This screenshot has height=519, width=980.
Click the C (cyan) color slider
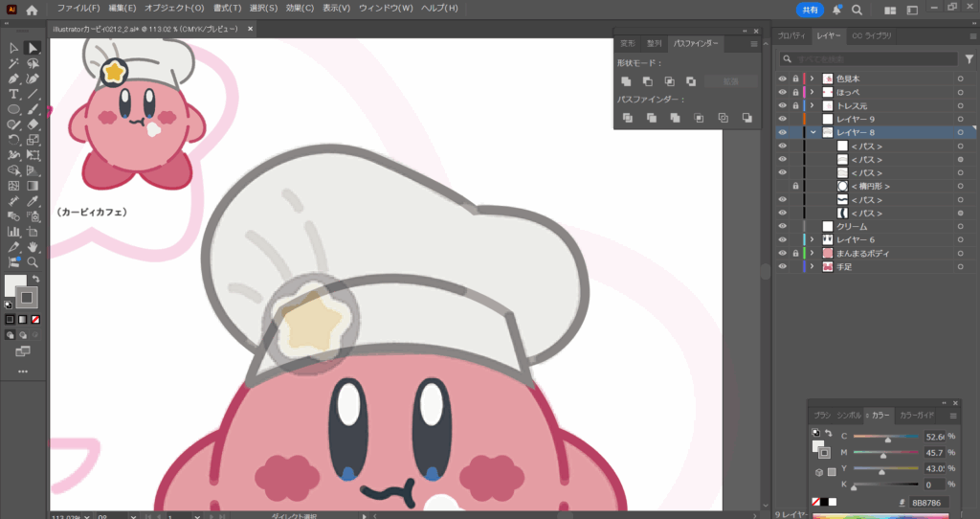[x=886, y=436]
